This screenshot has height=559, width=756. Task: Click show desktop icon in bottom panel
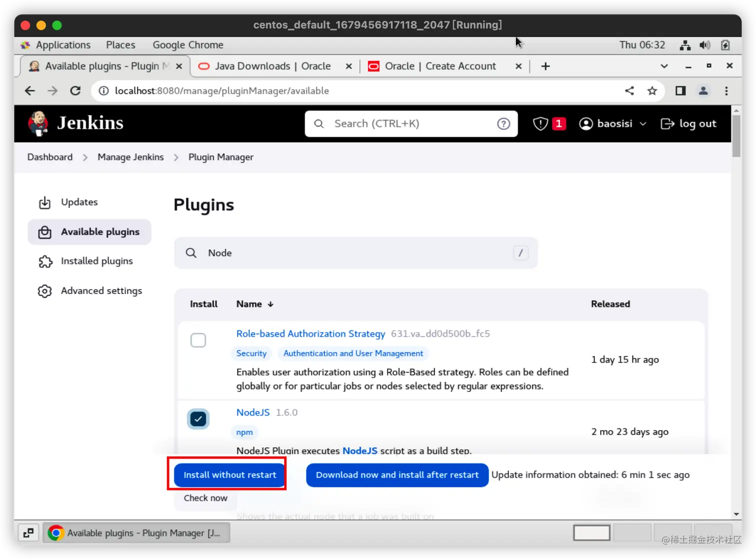[28, 533]
